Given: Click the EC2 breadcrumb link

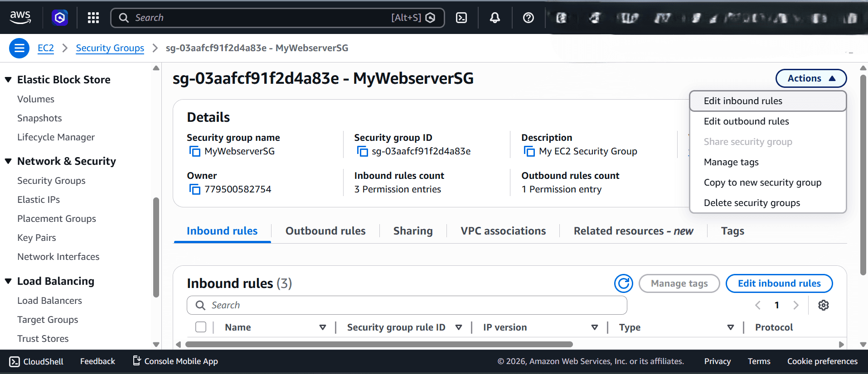Looking at the screenshot, I should click(46, 48).
